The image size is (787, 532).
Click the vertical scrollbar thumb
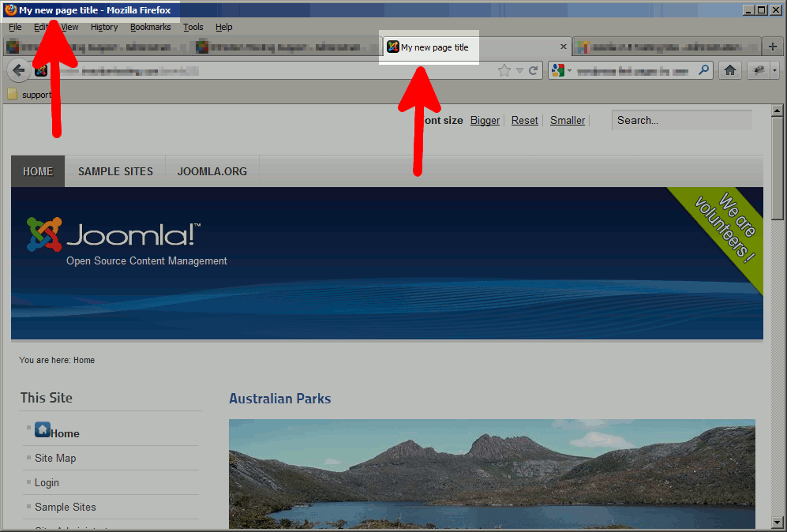[777, 169]
